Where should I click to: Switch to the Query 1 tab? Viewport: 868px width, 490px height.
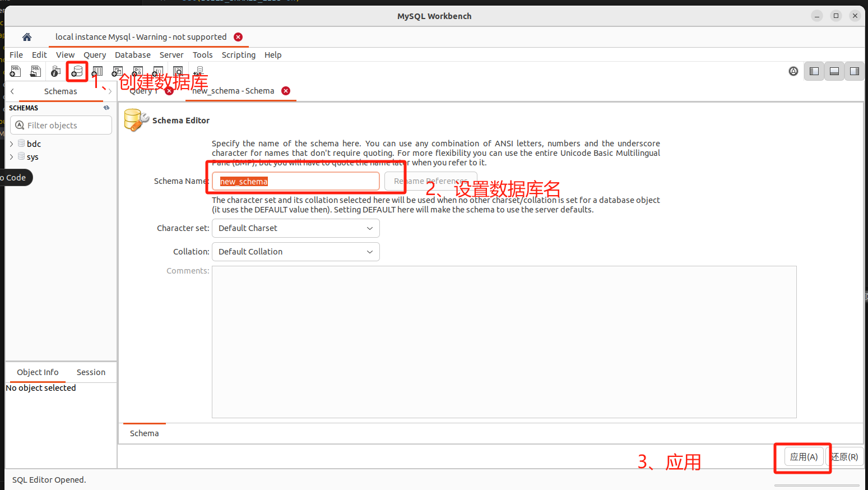click(x=143, y=91)
